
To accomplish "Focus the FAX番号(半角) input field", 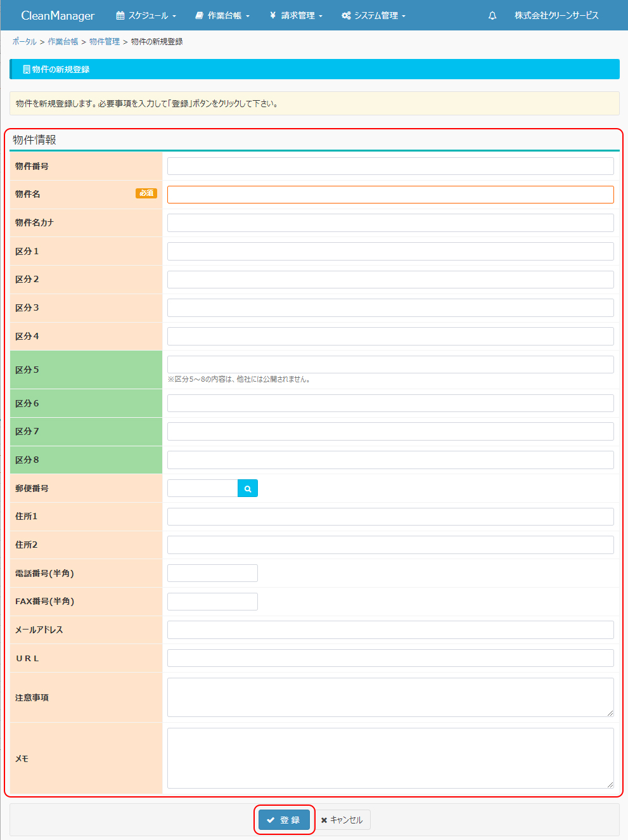I will (212, 602).
